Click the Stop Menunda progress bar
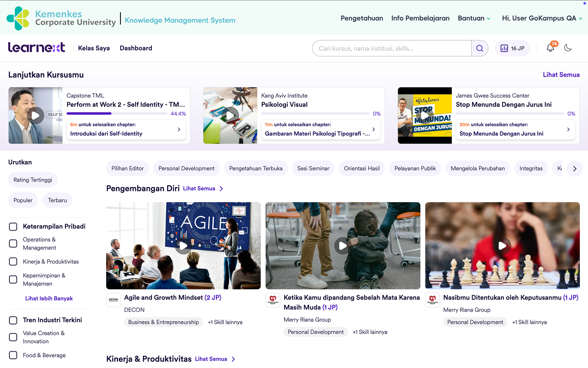This screenshot has height=368, width=588. click(510, 114)
